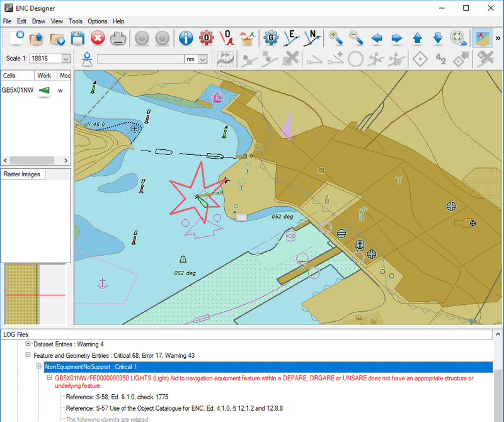Select the S-58 check 1775 reference line
The width and height of the screenshot is (504, 422).
tap(117, 397)
